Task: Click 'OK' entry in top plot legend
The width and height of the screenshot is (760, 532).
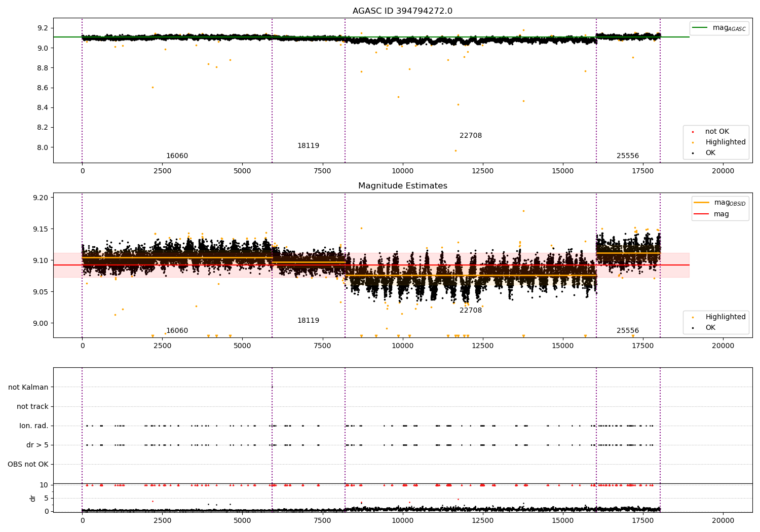Action: (710, 153)
